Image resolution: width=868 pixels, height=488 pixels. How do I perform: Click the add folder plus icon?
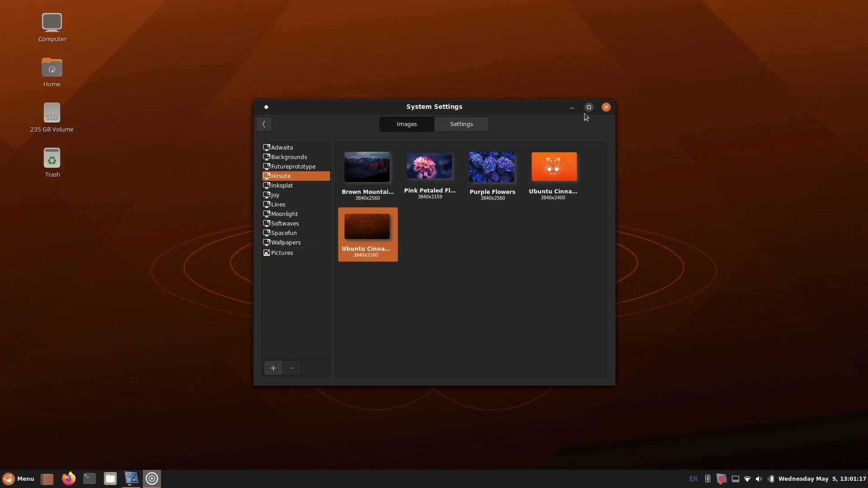273,368
